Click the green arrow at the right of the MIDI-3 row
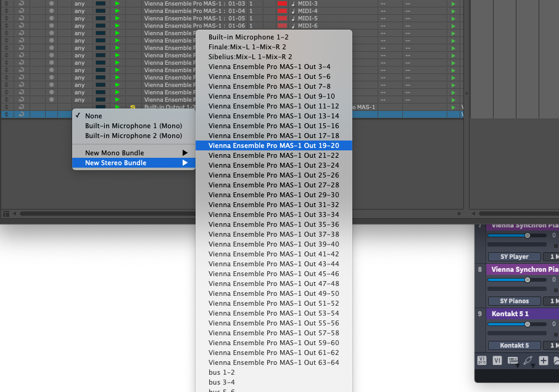The width and height of the screenshot is (559, 392). tap(453, 4)
